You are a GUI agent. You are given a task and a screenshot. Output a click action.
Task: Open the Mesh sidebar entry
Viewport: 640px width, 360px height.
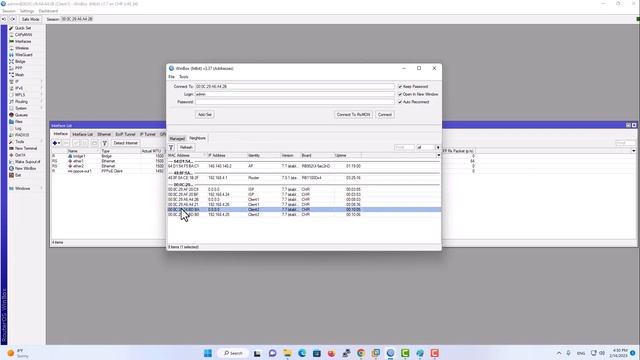pos(20,75)
